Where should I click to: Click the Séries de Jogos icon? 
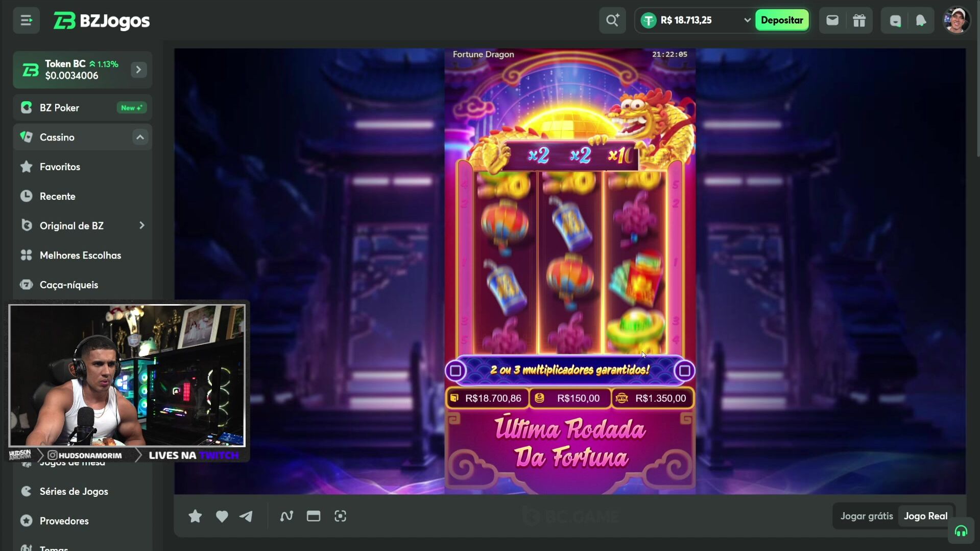[x=26, y=491]
